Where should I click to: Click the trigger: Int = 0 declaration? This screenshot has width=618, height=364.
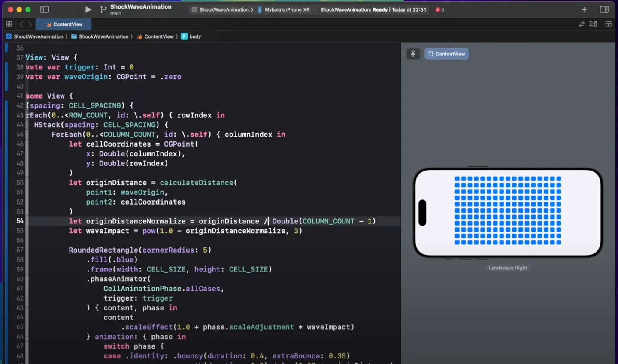(99, 67)
